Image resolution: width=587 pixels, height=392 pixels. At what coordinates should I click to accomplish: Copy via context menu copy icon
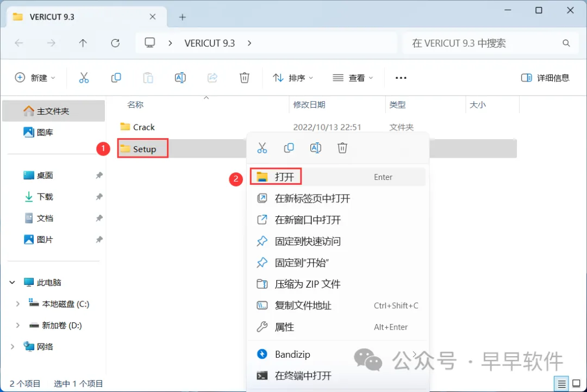[289, 148]
